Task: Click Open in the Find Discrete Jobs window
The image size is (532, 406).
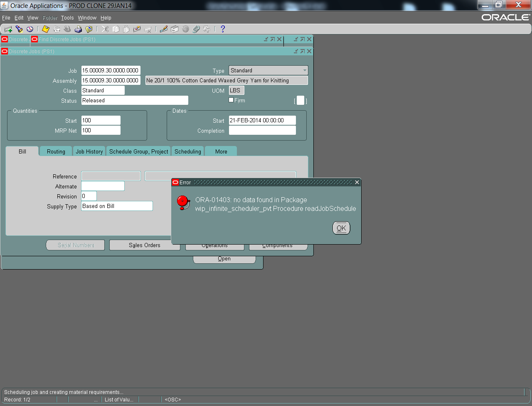Action: pos(224,259)
